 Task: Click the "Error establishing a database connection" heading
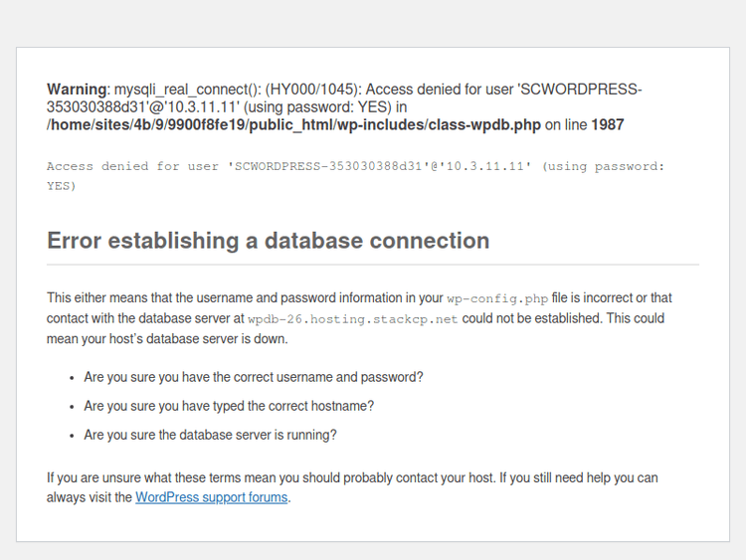point(268,241)
